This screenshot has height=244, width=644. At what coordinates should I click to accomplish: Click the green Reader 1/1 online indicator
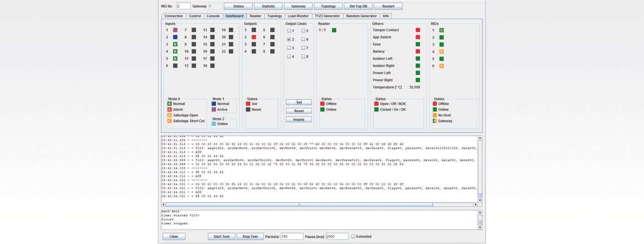[x=334, y=30]
